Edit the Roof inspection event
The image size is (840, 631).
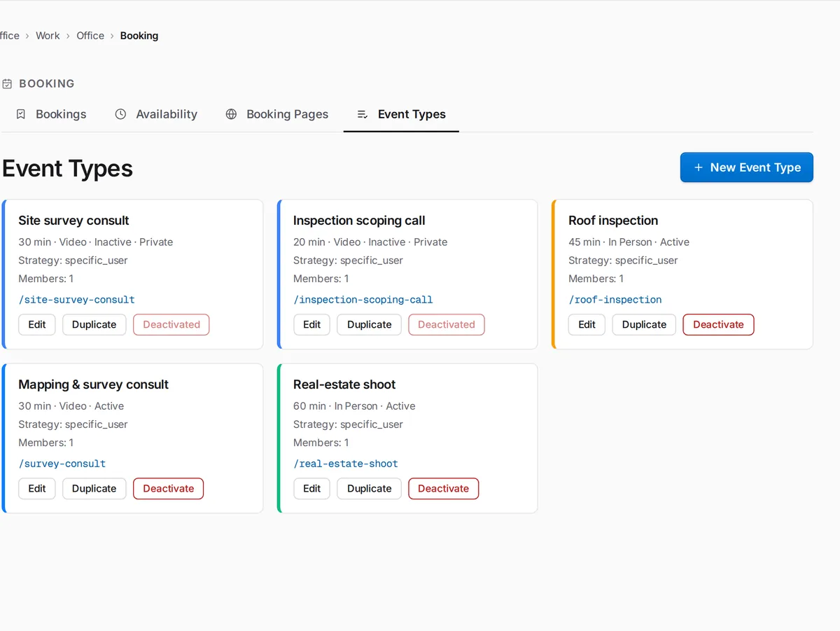pos(587,325)
